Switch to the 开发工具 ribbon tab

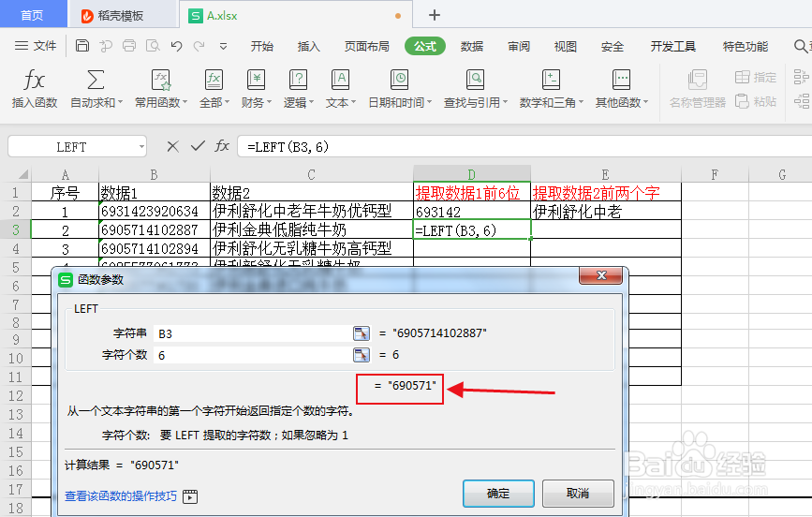pyautogui.click(x=673, y=46)
